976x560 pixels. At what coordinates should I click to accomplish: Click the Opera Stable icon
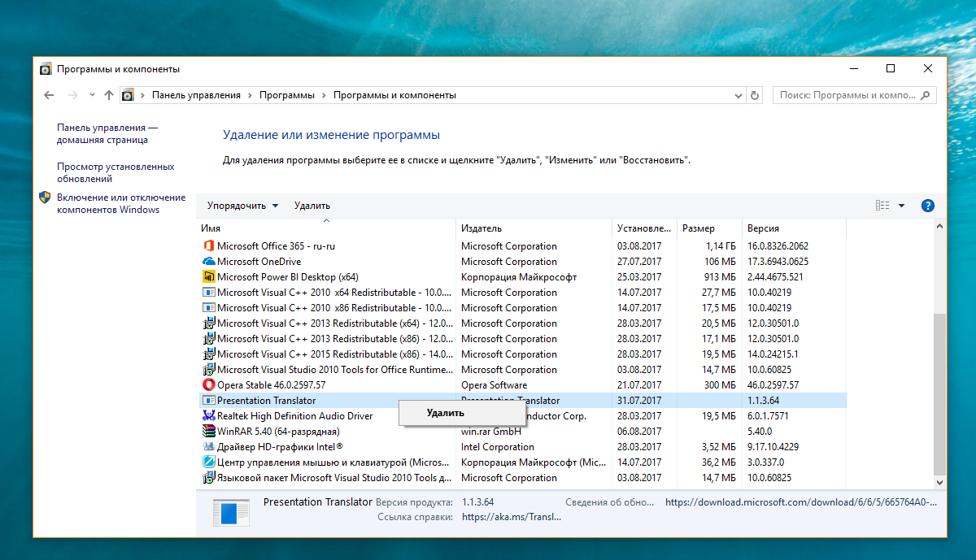pyautogui.click(x=208, y=385)
